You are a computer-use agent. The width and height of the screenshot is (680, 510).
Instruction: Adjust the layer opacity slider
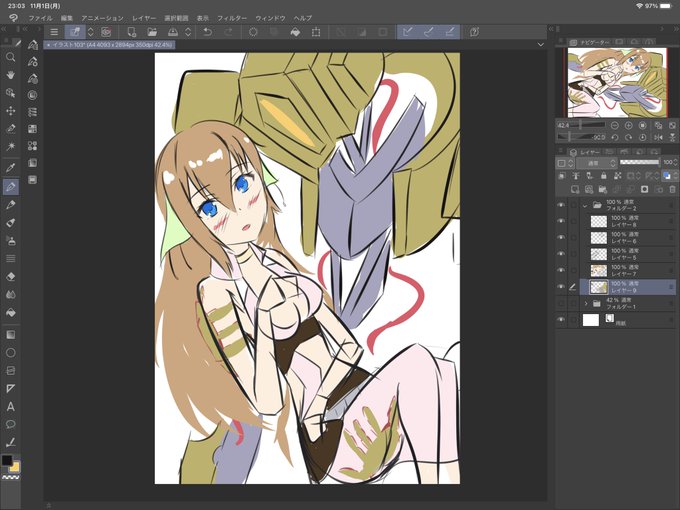[x=640, y=162]
